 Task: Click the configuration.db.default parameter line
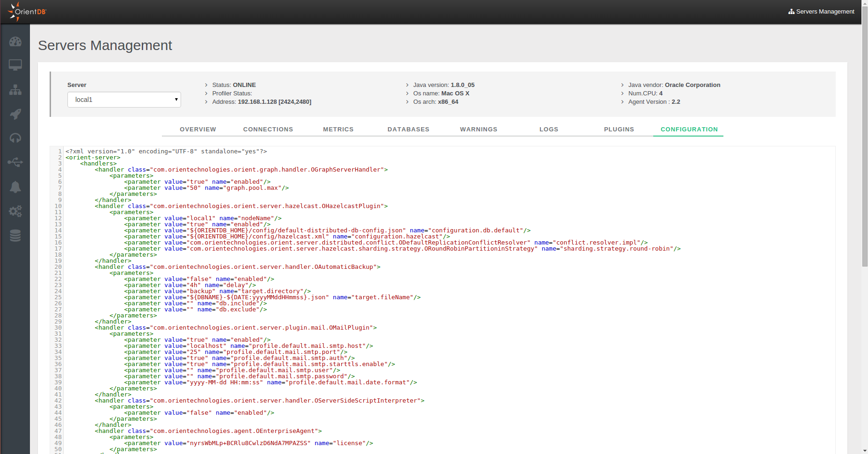pos(328,231)
